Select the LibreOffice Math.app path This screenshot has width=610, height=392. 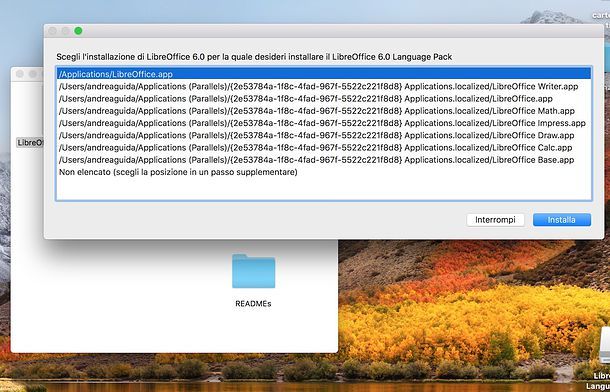click(324, 111)
